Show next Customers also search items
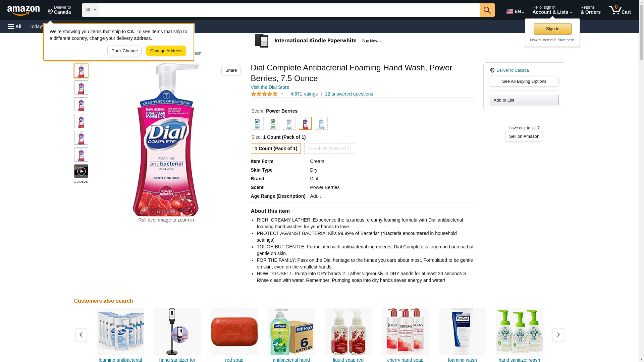The height and width of the screenshot is (362, 644). click(x=558, y=335)
